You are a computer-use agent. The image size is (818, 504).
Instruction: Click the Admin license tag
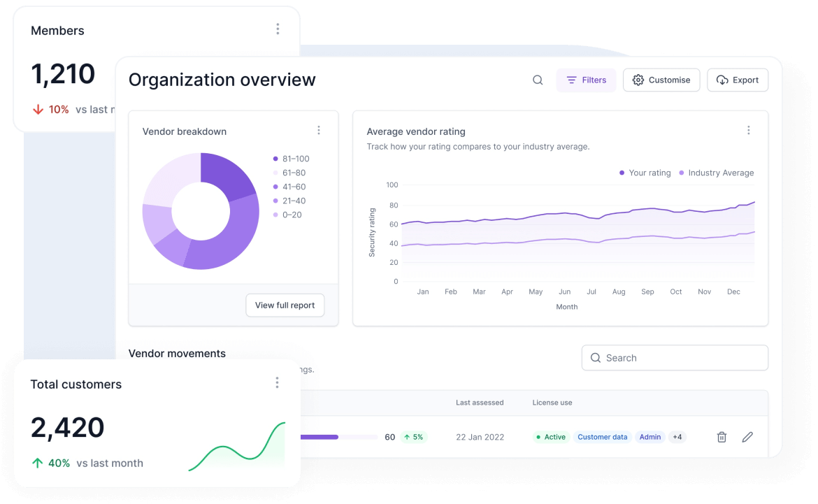tap(650, 437)
